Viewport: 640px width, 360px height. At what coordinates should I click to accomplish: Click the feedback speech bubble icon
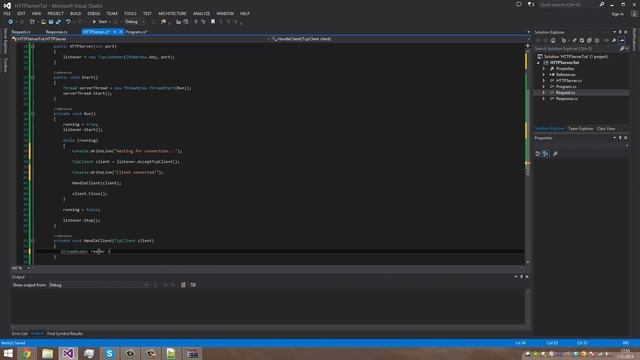pos(519,4)
